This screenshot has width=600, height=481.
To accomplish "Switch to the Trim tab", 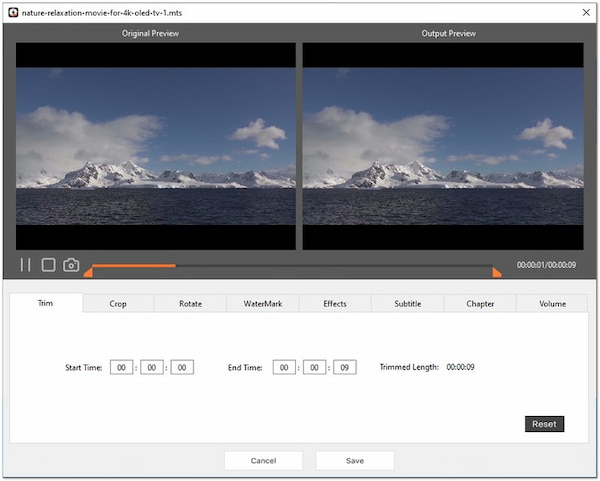I will click(46, 303).
